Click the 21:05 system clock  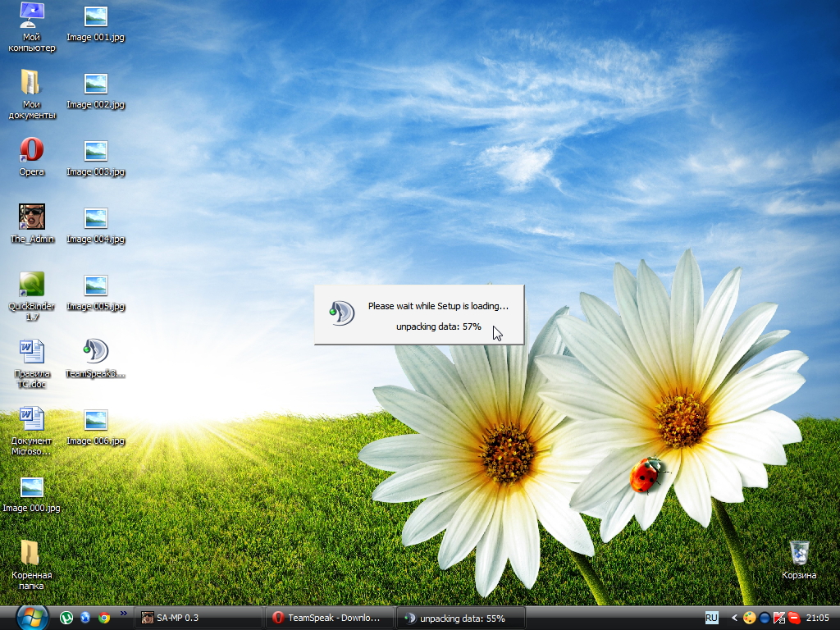click(817, 618)
